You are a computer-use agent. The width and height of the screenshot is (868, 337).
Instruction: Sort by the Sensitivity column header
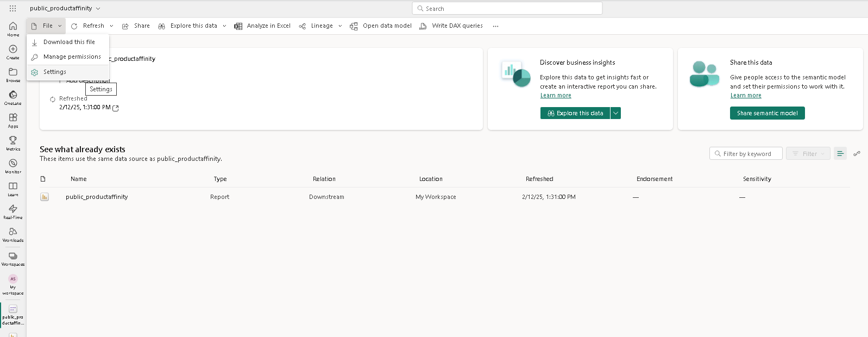(x=757, y=179)
